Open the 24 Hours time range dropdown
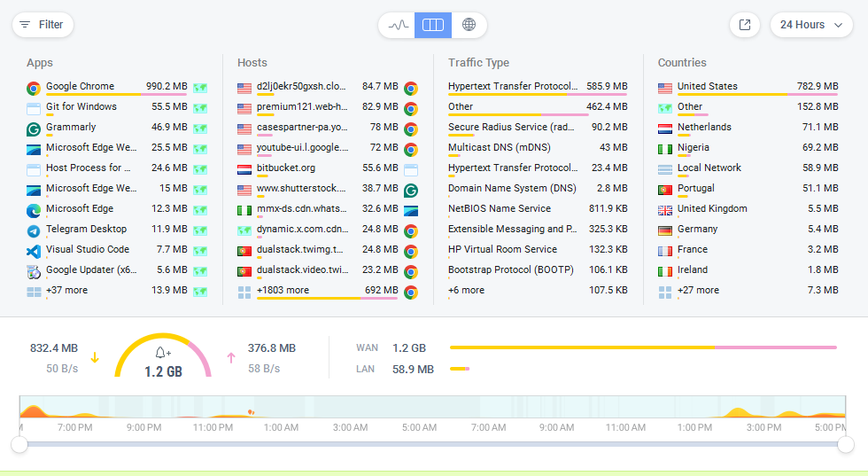This screenshot has width=868, height=476. tap(811, 25)
